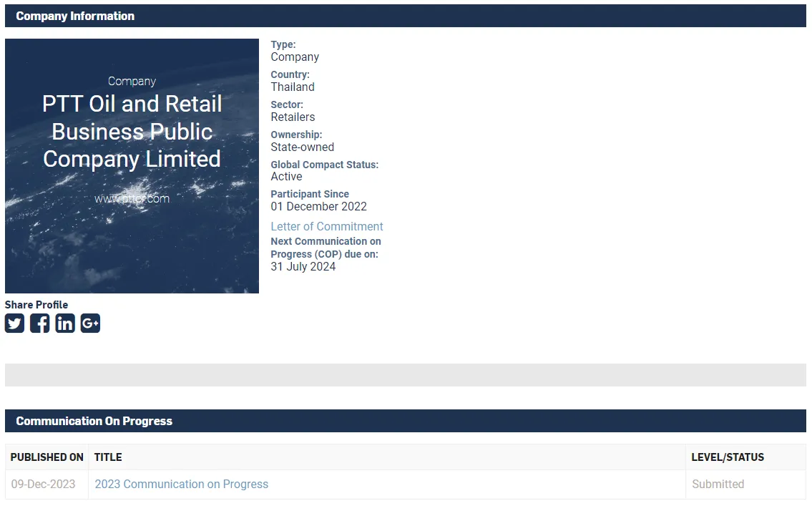Open 2023 Communication on Progress report
Screen dimensions: 812x506
pyautogui.click(x=181, y=485)
